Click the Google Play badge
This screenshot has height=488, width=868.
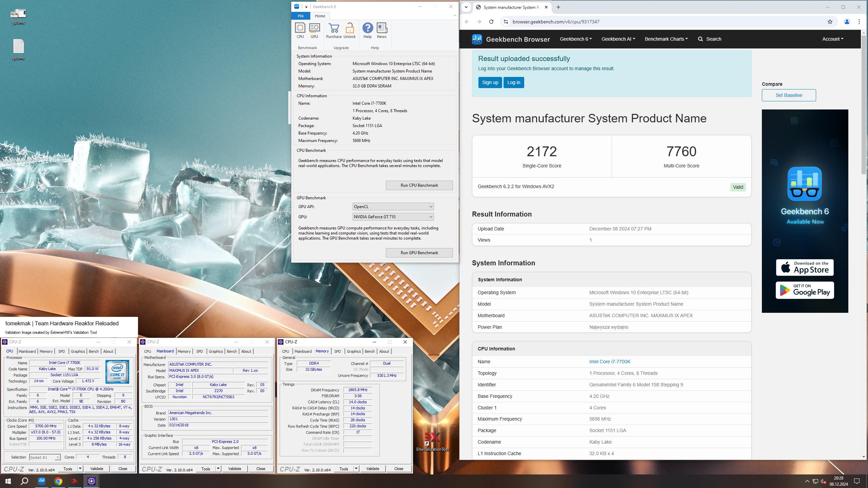coord(805,290)
